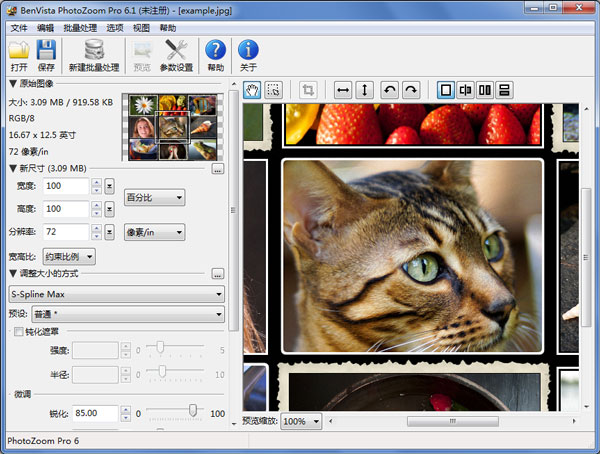The width and height of the screenshot is (600, 454).
Task: Switch to split preview with divider view
Action: click(x=465, y=90)
